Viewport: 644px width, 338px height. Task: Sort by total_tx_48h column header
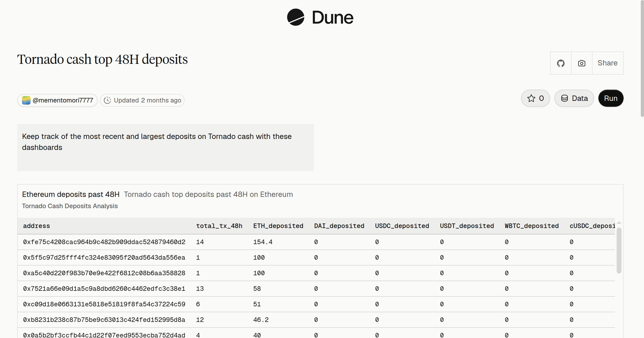(x=219, y=226)
